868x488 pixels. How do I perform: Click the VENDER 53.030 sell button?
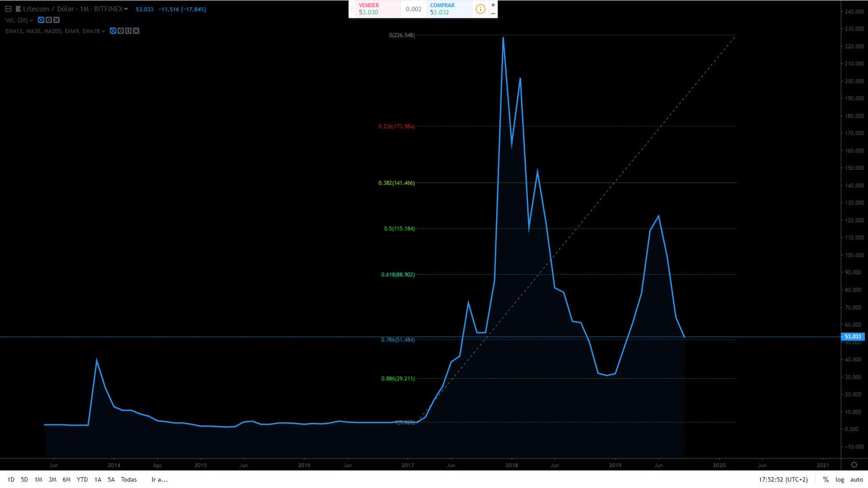tap(377, 9)
